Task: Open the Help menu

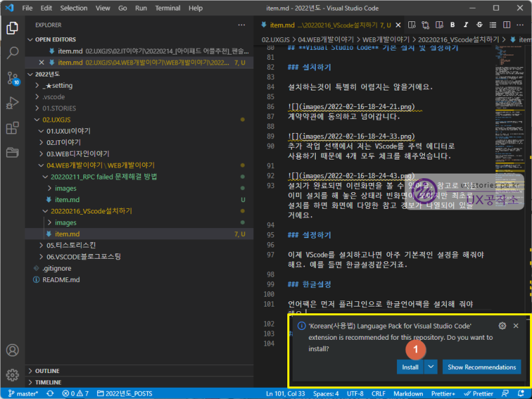Action: point(196,8)
